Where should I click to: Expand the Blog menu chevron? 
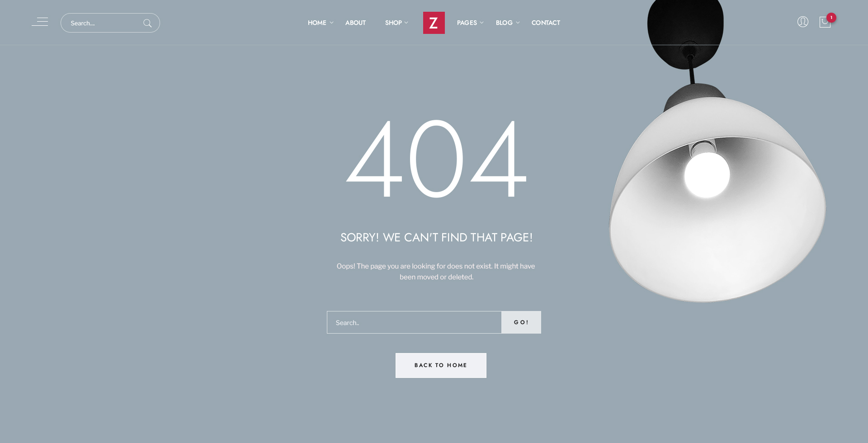click(518, 23)
